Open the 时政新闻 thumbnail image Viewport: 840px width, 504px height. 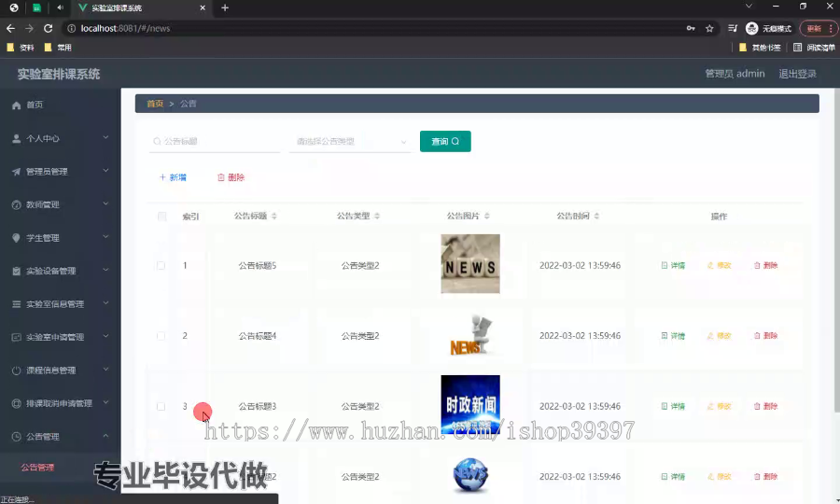pyautogui.click(x=470, y=404)
